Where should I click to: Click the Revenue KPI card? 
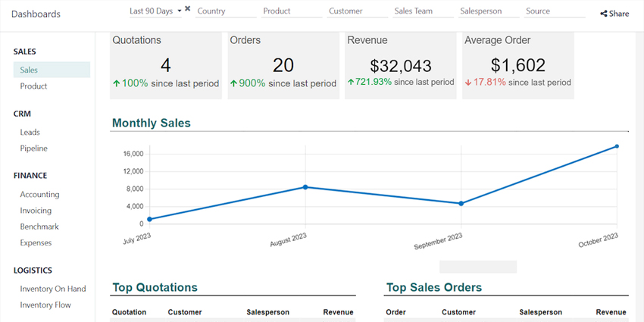[400, 65]
